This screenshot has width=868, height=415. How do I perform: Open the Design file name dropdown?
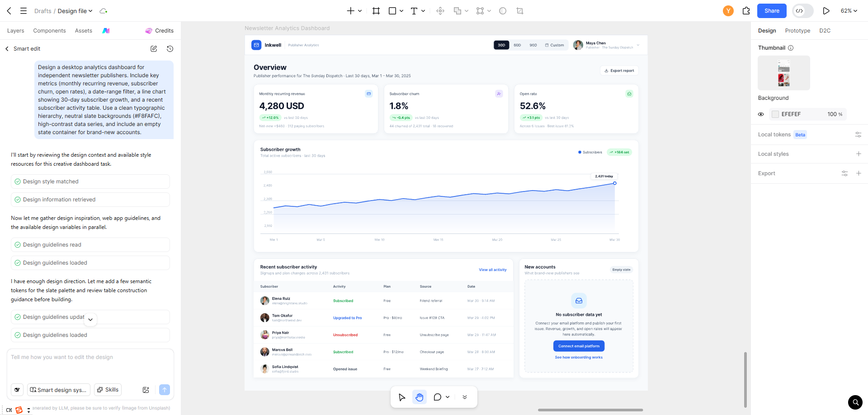tap(75, 11)
